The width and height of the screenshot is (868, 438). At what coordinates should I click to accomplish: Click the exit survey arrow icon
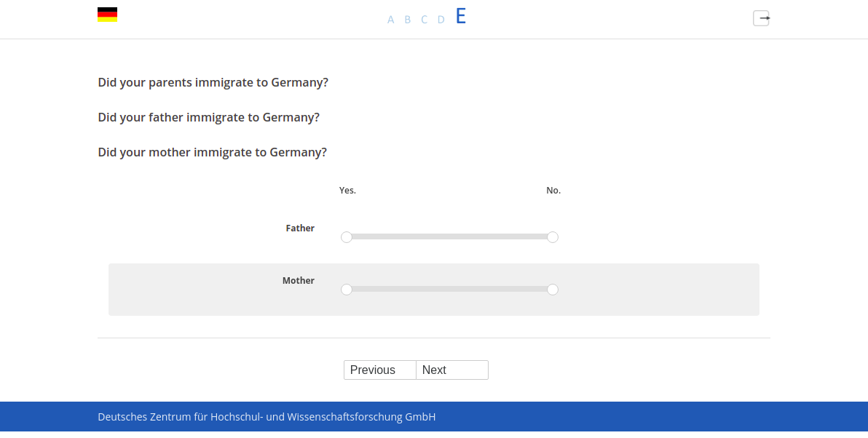[x=761, y=18]
